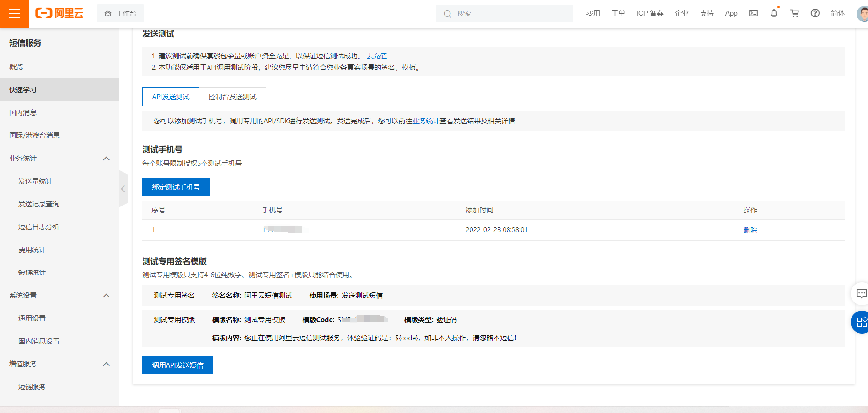The image size is (868, 413).
Task: Click the 添加时间 column header
Action: [x=479, y=210]
